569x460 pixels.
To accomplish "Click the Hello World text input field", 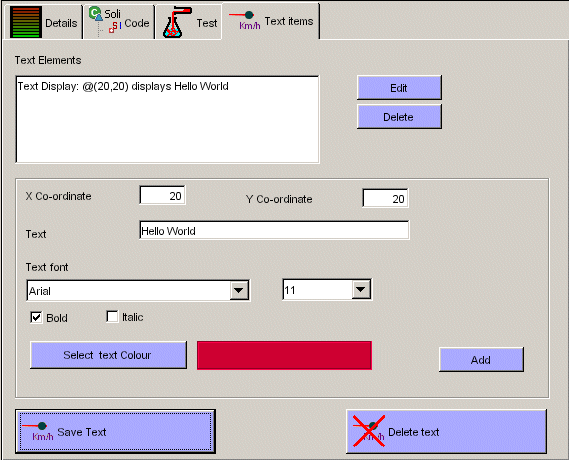I will [x=274, y=230].
